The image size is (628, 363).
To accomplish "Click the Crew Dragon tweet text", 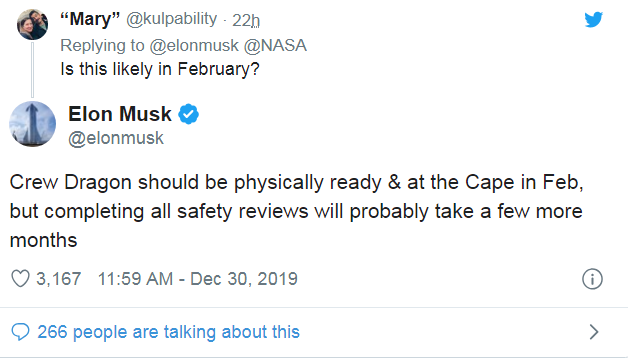I will pos(296,211).
